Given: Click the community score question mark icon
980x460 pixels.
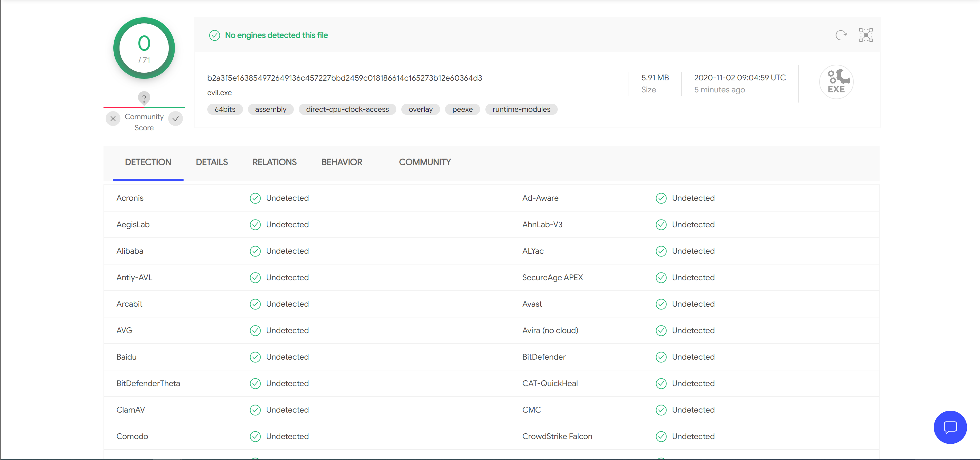Looking at the screenshot, I should click(144, 99).
